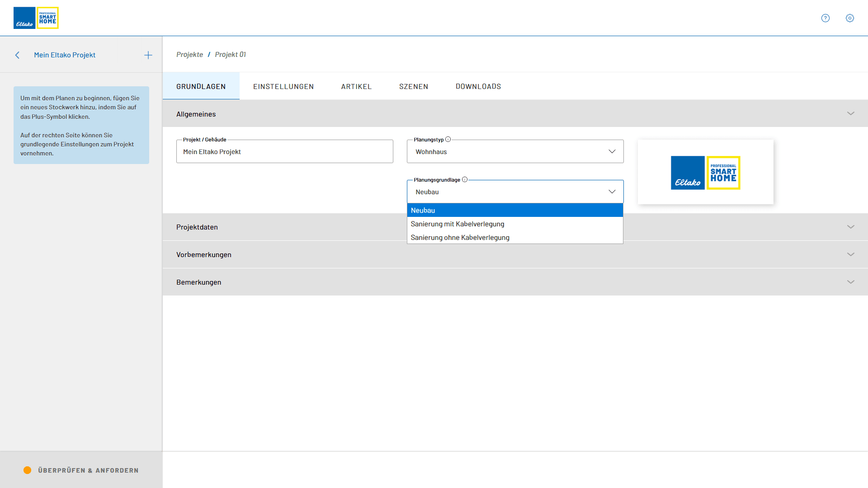
Task: Add a new floor with the plus icon
Action: [148, 55]
